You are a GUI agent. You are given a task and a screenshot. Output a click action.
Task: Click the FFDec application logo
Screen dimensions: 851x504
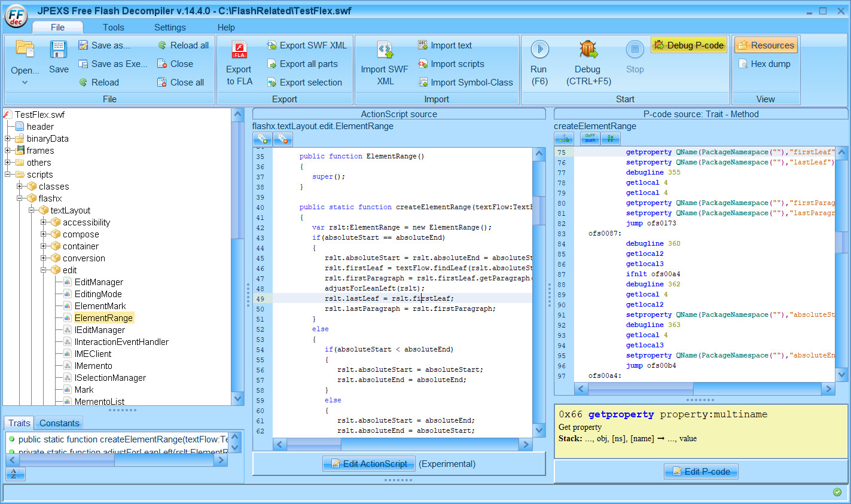[x=16, y=17]
